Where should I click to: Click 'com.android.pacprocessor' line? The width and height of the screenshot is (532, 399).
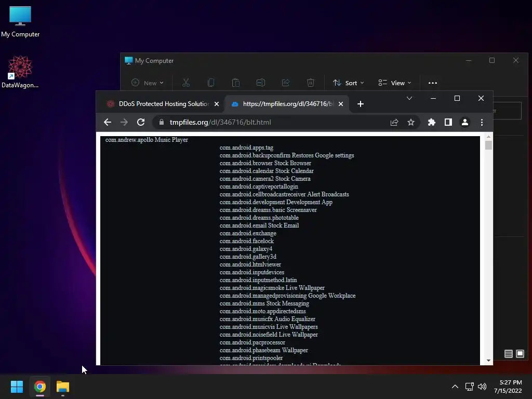252,342
